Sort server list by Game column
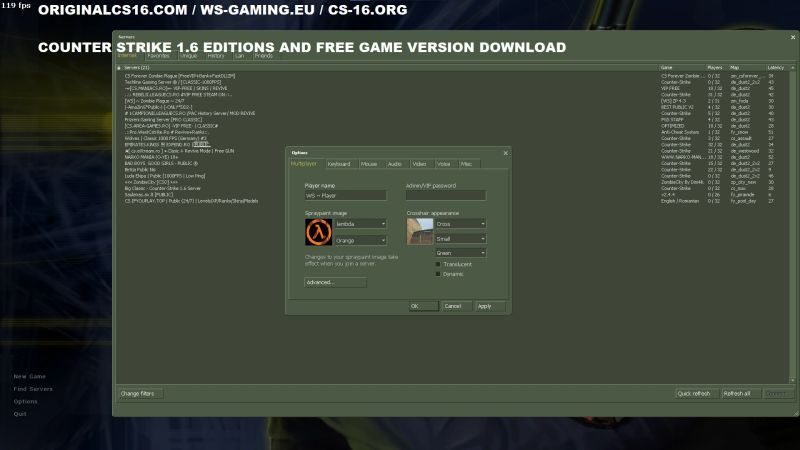This screenshot has height=450, width=800. (682, 67)
